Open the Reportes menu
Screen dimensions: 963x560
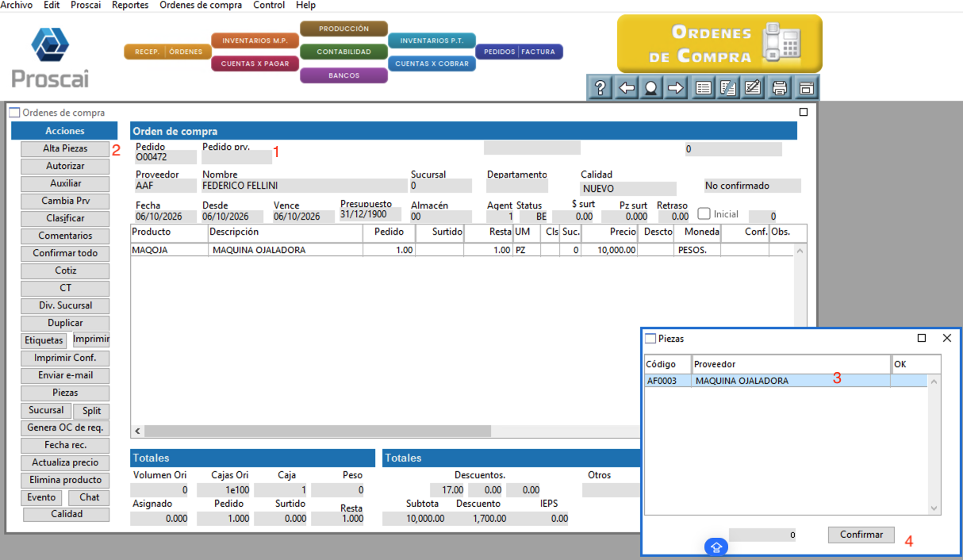130,5
